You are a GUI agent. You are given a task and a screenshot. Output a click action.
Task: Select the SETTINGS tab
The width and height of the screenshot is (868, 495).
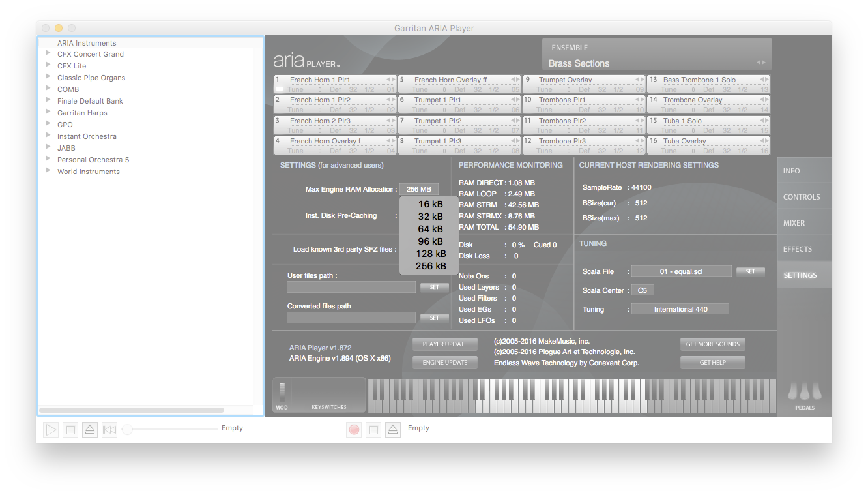pyautogui.click(x=804, y=275)
